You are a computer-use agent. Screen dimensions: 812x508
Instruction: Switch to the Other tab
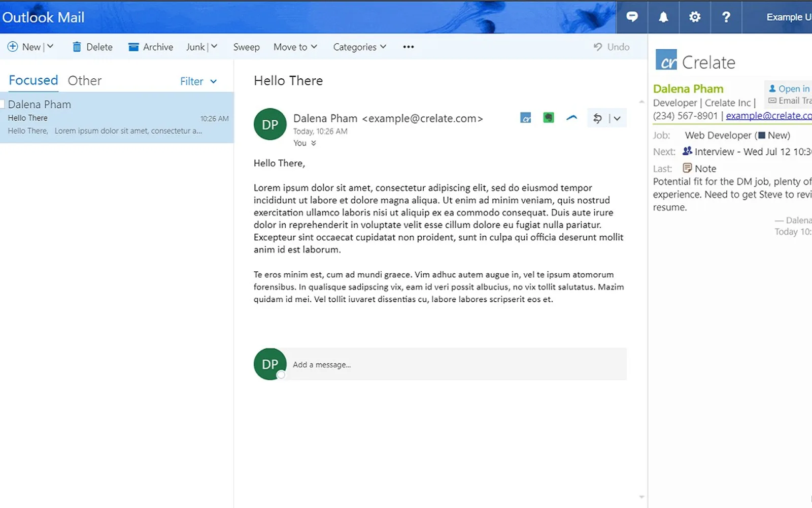85,80
